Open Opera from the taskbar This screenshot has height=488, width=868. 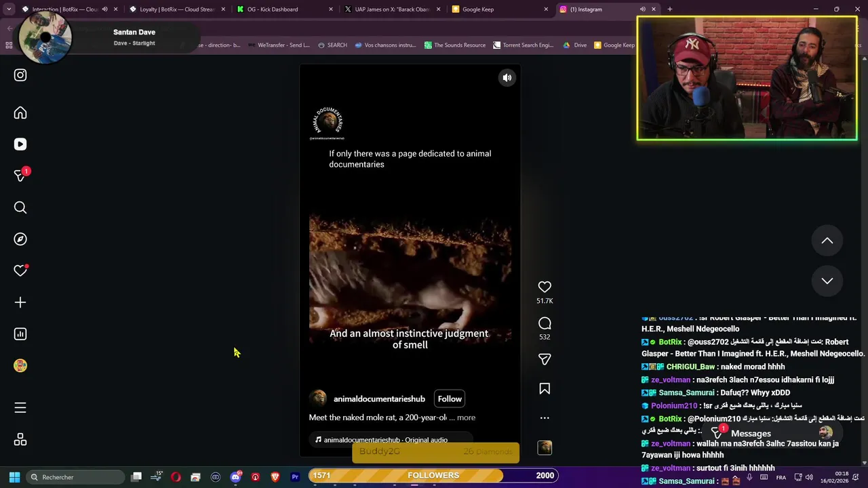click(x=176, y=477)
